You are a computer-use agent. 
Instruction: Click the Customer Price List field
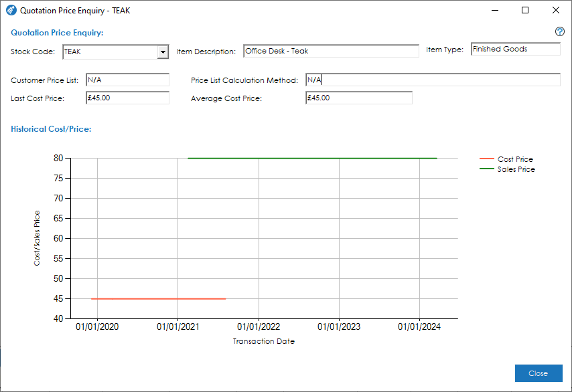[127, 80]
